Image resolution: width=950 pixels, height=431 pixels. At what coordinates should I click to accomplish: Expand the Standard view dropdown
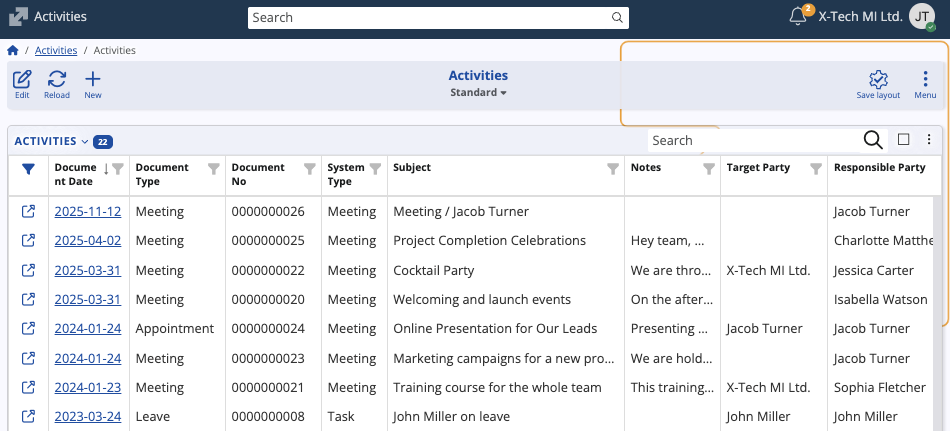(478, 93)
